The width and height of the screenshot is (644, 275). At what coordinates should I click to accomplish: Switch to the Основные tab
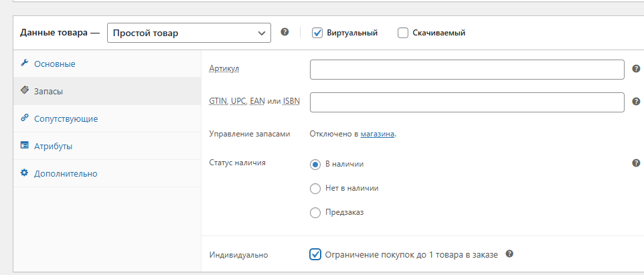point(54,64)
